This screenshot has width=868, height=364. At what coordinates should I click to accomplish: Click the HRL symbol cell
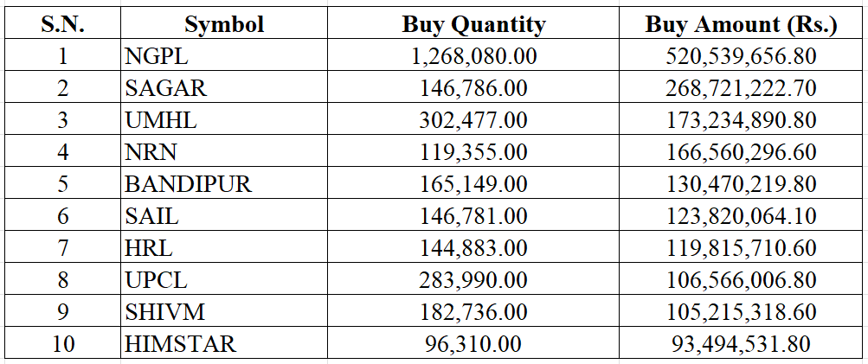coord(149,249)
